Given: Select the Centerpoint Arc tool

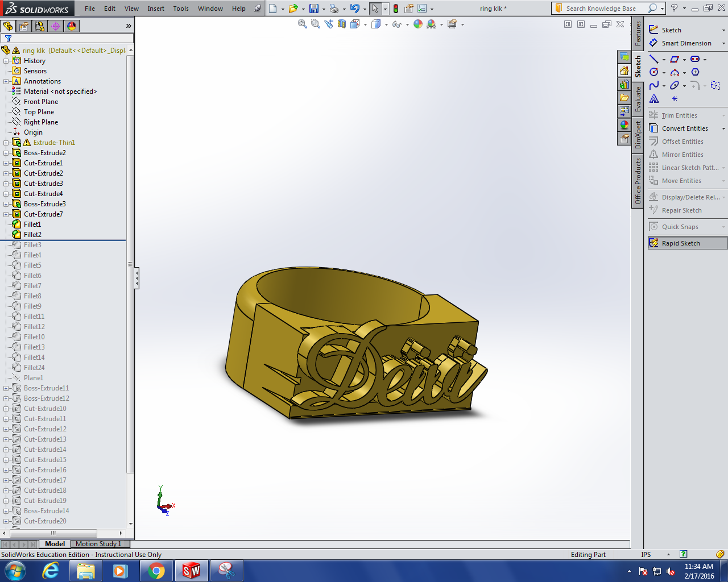Looking at the screenshot, I should pyautogui.click(x=675, y=72).
